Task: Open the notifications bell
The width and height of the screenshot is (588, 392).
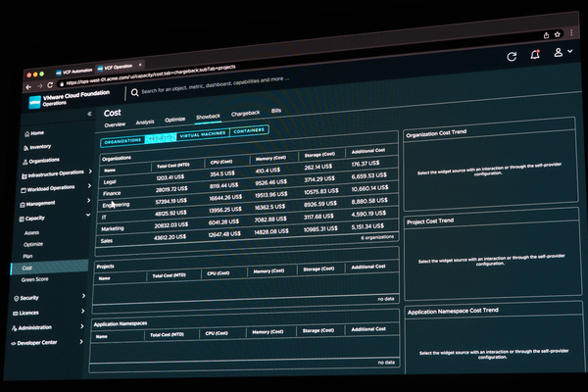Action: point(535,55)
